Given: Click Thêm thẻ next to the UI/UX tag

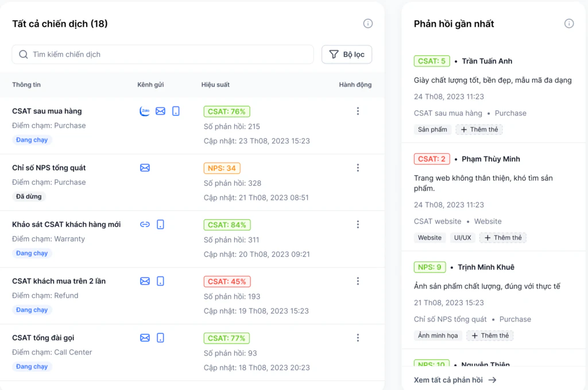Looking at the screenshot, I should 503,237.
